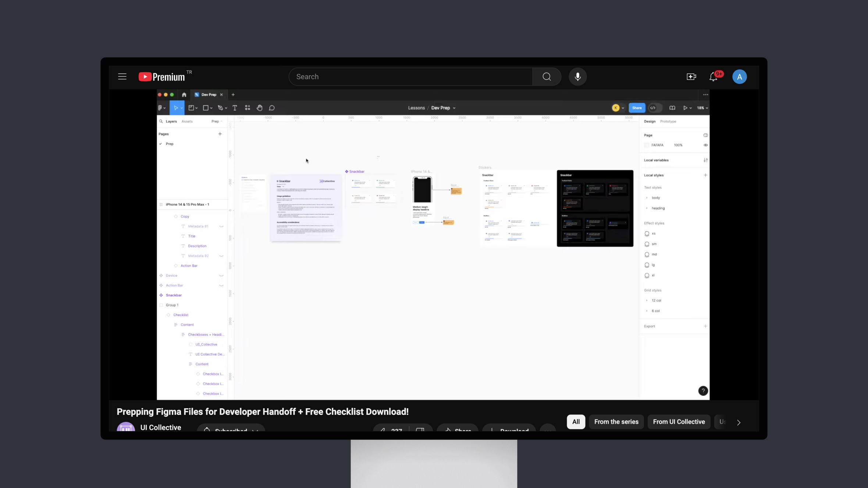Select the Comment tool
The height and width of the screenshot is (488, 868).
(272, 108)
